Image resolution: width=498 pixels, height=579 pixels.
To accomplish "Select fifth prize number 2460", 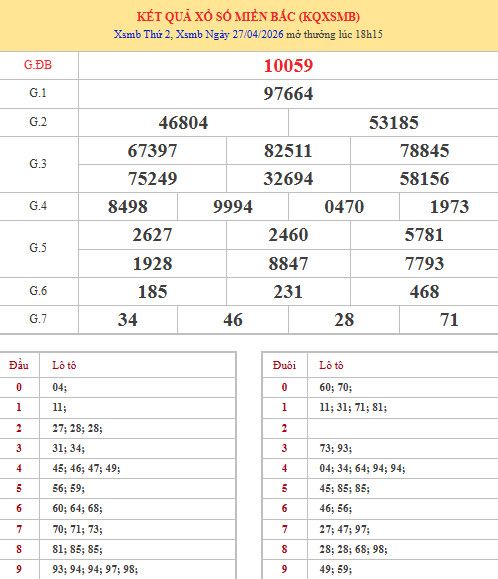I will [288, 235].
